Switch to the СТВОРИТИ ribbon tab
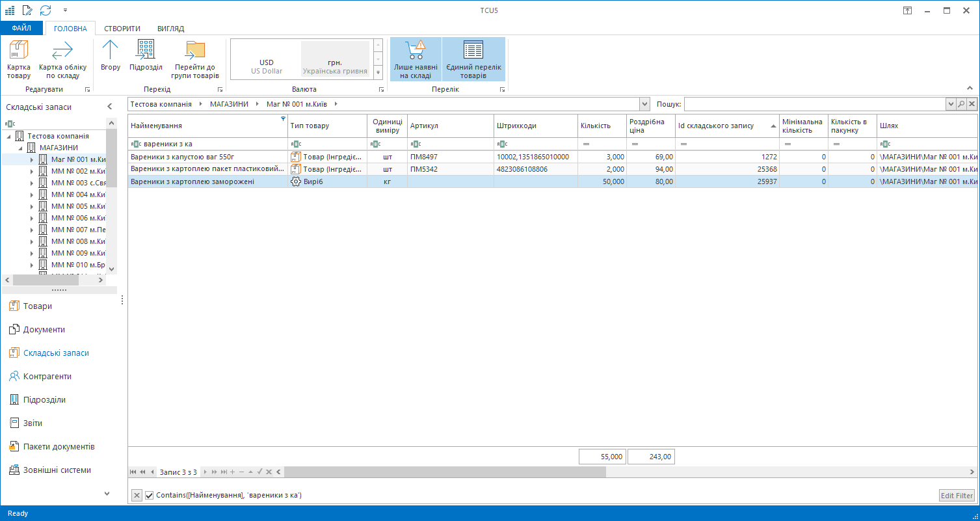 click(x=122, y=29)
